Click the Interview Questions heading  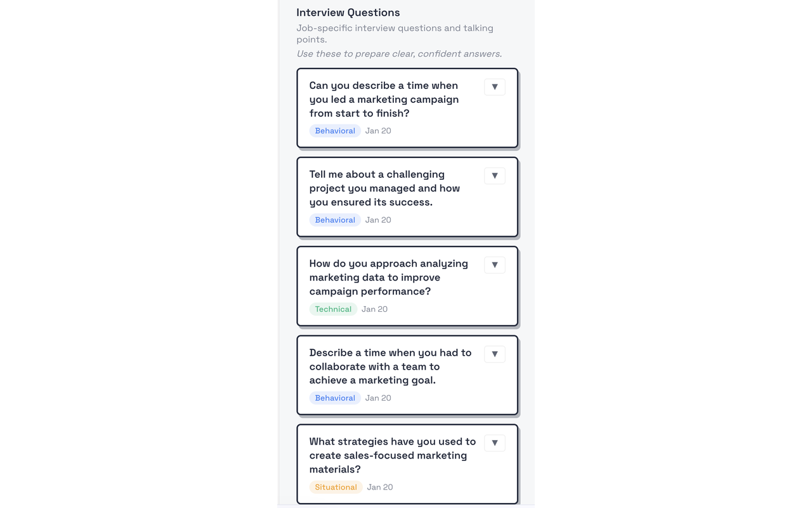pos(348,12)
